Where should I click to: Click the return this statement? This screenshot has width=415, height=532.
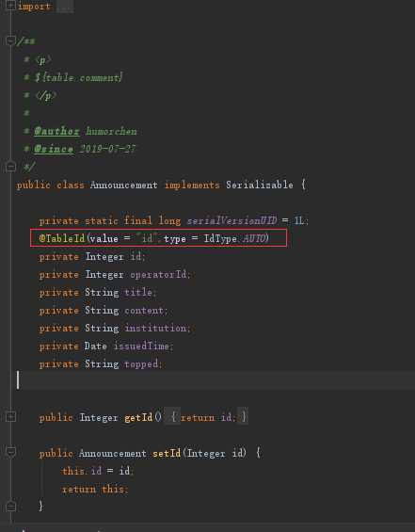click(95, 489)
